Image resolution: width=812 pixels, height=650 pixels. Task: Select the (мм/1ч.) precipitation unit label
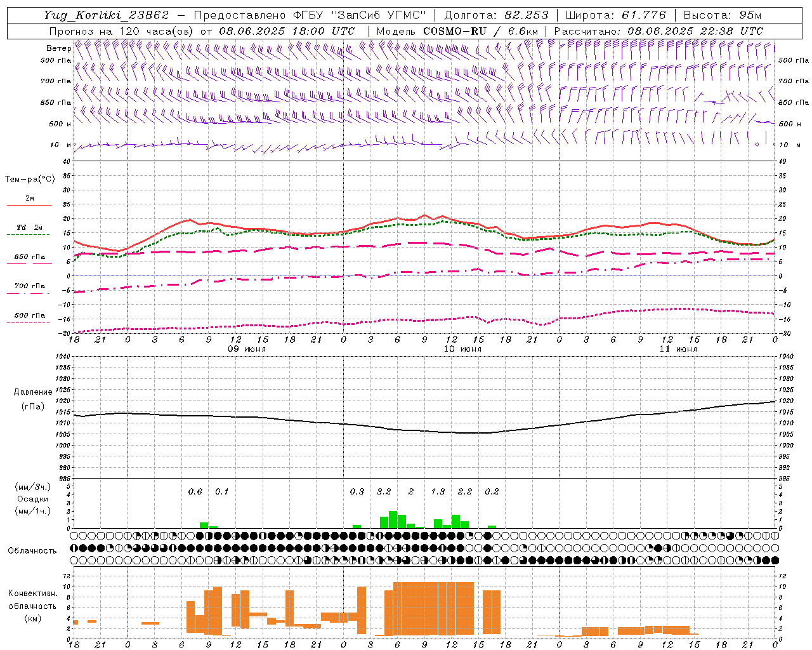33,511
